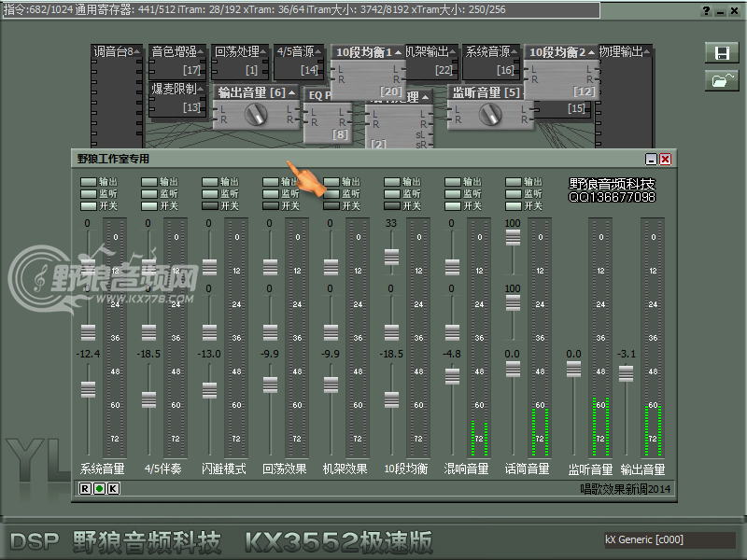The width and height of the screenshot is (747, 560).
Task: Toggle 开关 for the 机架效果 channel
Action: pos(331,205)
